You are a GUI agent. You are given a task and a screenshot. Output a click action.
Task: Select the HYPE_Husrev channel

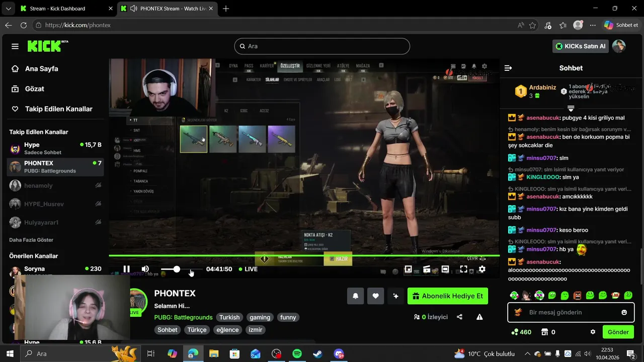click(55, 204)
